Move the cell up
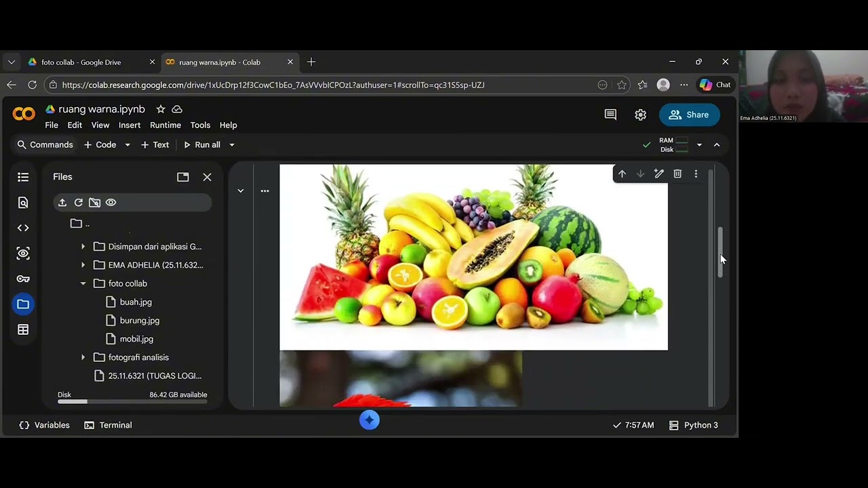This screenshot has width=868, height=488. pyautogui.click(x=622, y=174)
